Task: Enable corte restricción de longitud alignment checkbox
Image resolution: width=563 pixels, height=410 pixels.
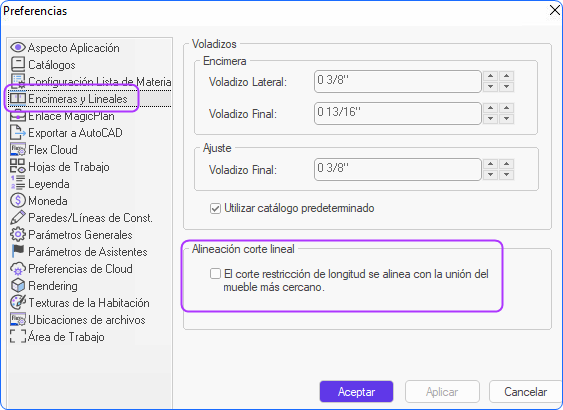Action: (215, 274)
